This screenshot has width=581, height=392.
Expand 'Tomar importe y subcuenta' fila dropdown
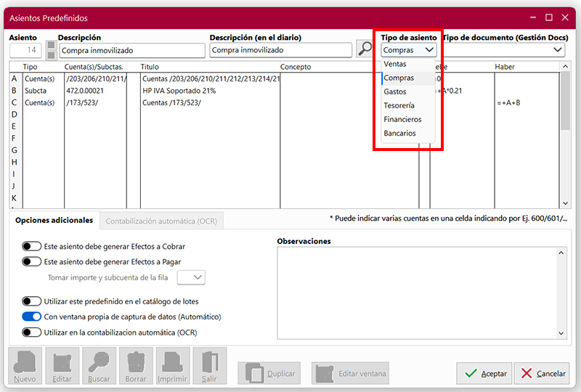[192, 277]
